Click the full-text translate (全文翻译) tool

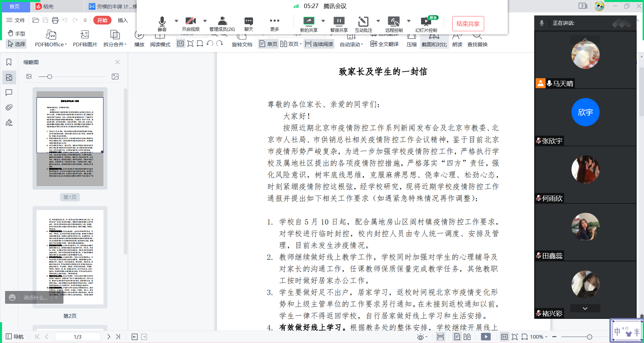384,44
